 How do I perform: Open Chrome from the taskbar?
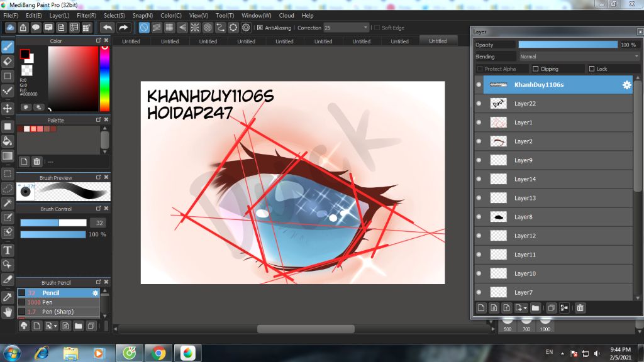point(158,353)
